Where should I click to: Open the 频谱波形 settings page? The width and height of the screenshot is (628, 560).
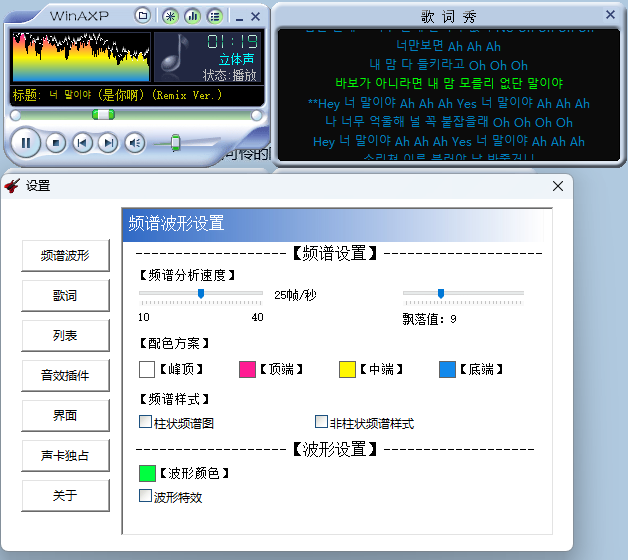tap(65, 256)
